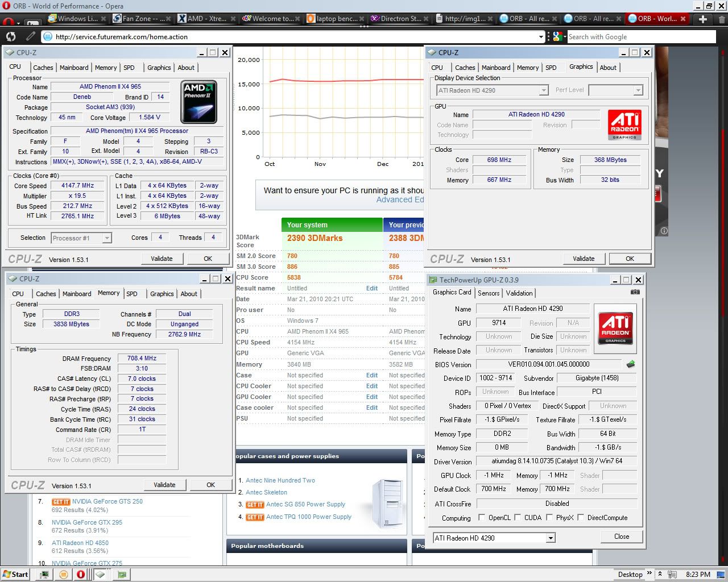Image resolution: width=728 pixels, height=582 pixels.
Task: Click the Opera wand pencil icon
Action: (31, 37)
